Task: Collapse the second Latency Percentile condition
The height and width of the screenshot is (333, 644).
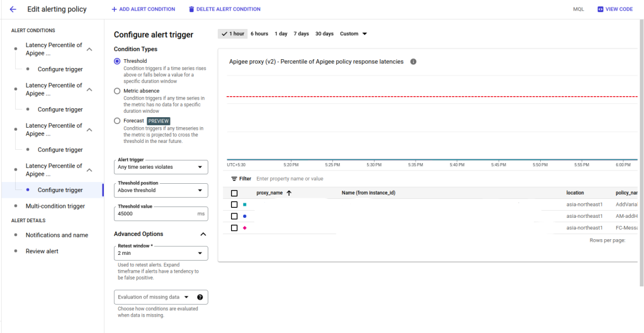Action: 89,89
